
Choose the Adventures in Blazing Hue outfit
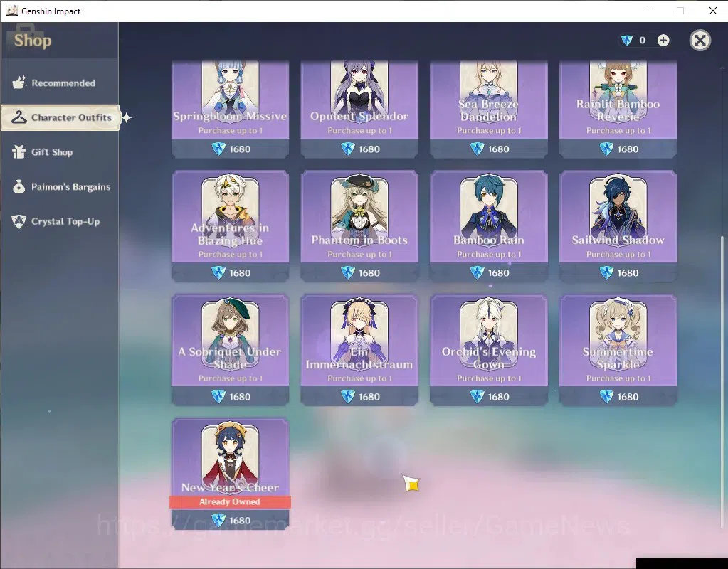point(231,226)
